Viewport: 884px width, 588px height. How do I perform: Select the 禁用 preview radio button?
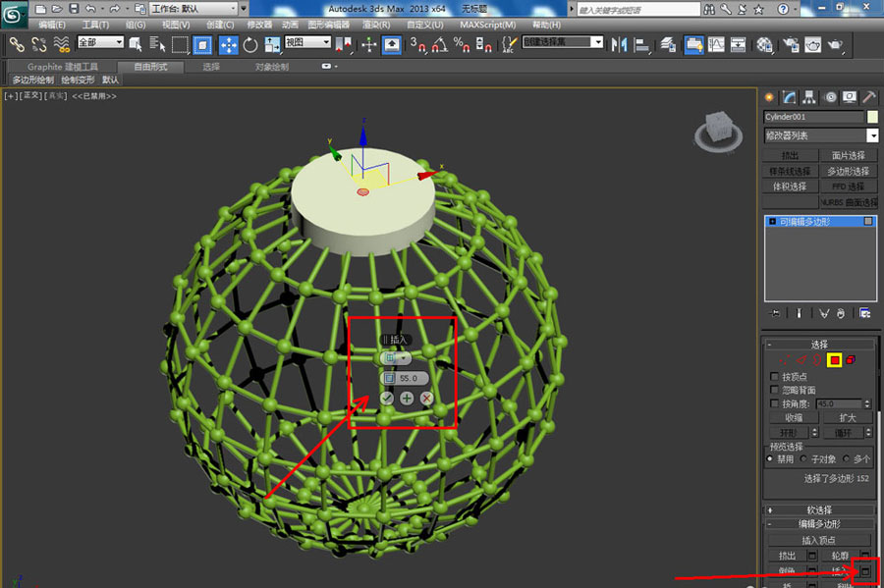point(770,459)
